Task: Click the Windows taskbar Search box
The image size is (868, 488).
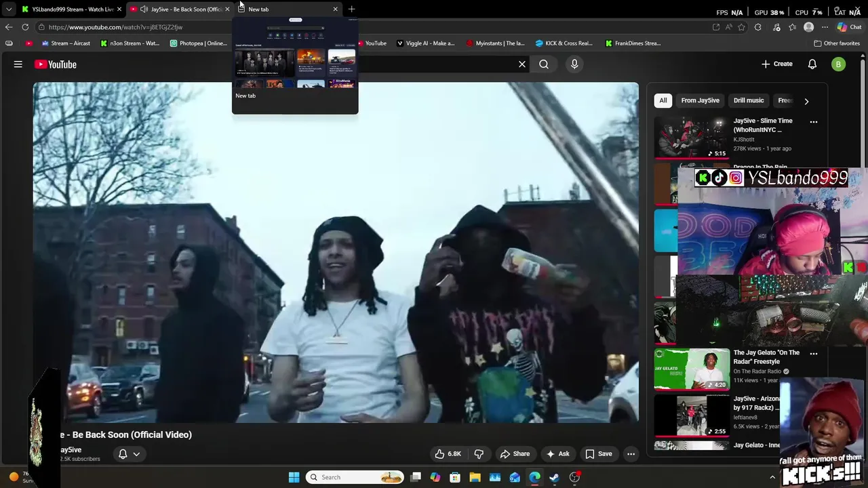Action: [355, 477]
